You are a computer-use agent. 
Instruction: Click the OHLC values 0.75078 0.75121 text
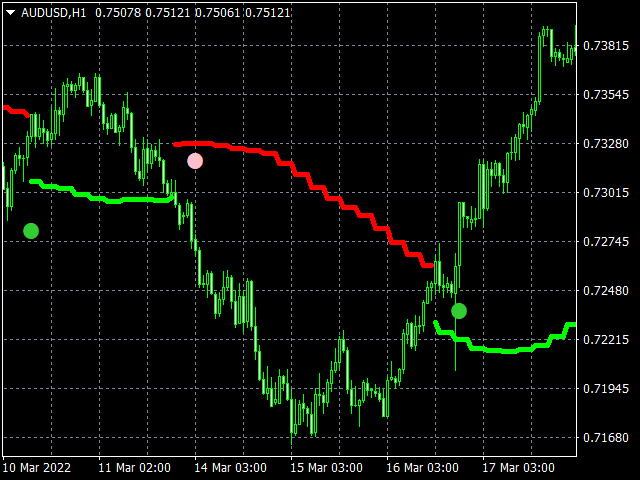click(x=143, y=13)
